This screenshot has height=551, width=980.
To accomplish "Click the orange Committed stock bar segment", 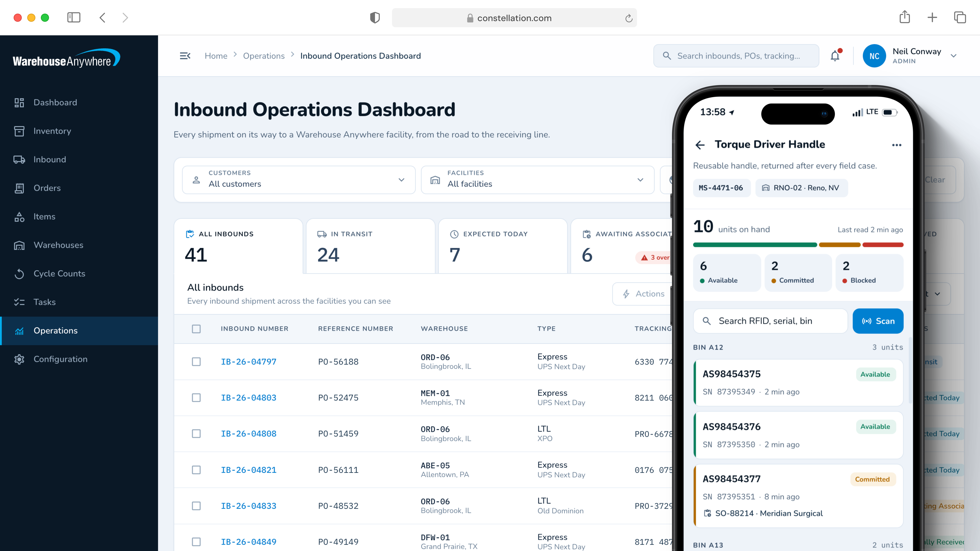I will [x=840, y=245].
